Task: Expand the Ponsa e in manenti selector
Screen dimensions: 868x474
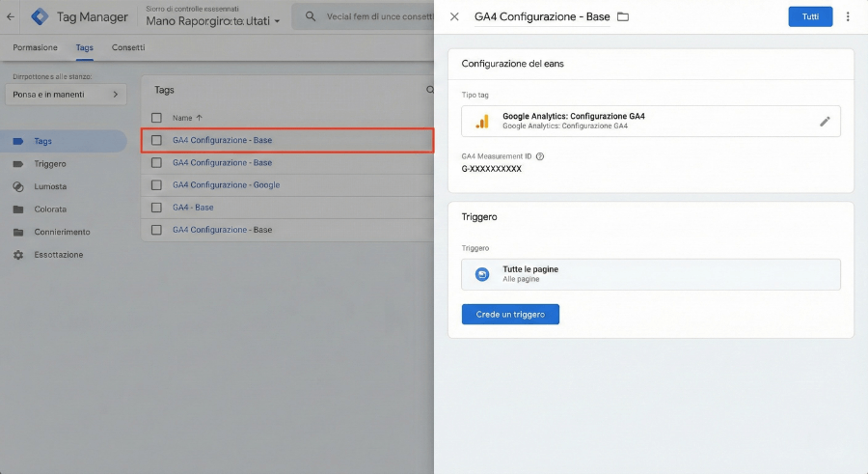Action: [66, 95]
